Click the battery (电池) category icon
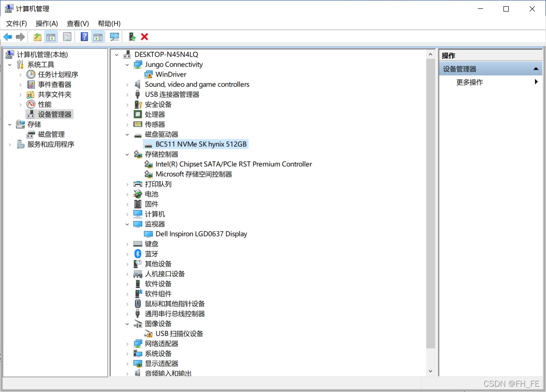The height and width of the screenshot is (392, 546). coord(138,194)
